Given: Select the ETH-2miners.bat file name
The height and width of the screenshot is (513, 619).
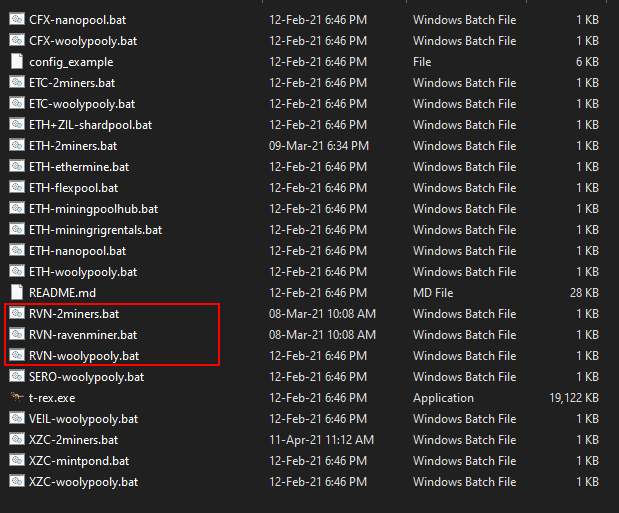Looking at the screenshot, I should coord(74,146).
